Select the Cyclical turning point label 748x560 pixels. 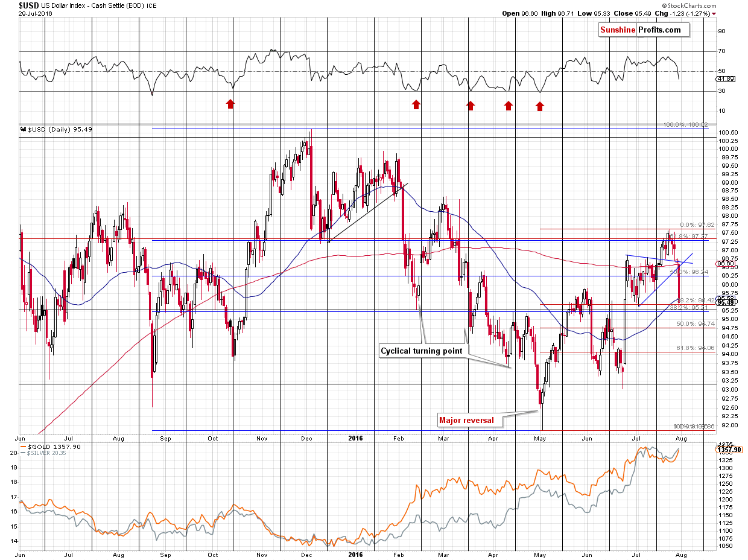point(422,351)
